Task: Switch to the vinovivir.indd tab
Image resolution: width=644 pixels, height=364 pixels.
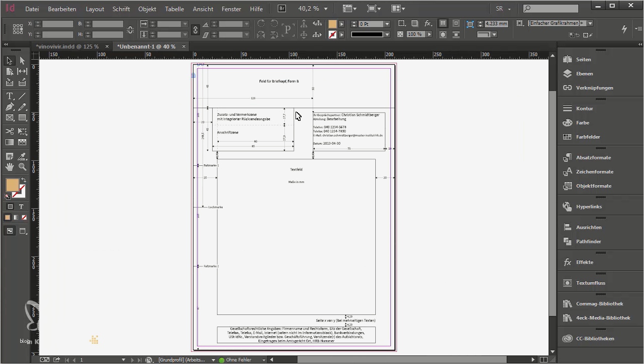Action: [68, 46]
